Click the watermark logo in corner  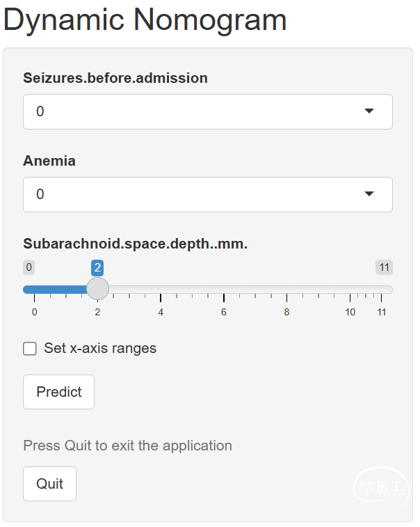tap(382, 487)
